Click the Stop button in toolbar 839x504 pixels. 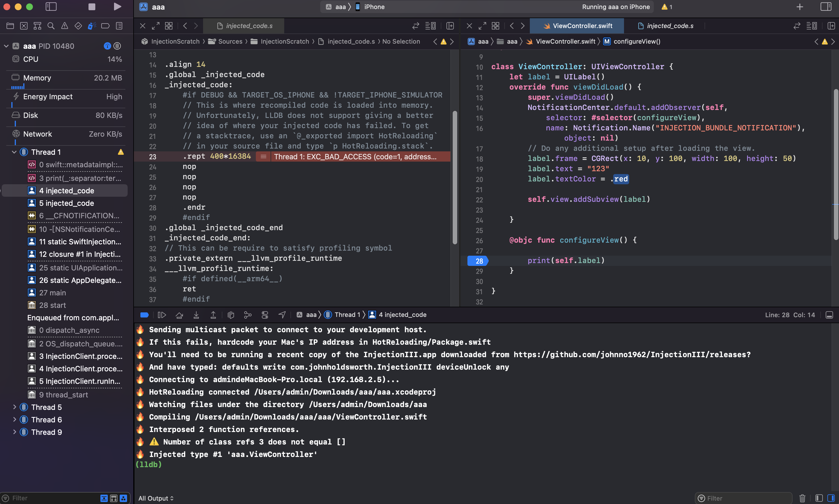92,7
